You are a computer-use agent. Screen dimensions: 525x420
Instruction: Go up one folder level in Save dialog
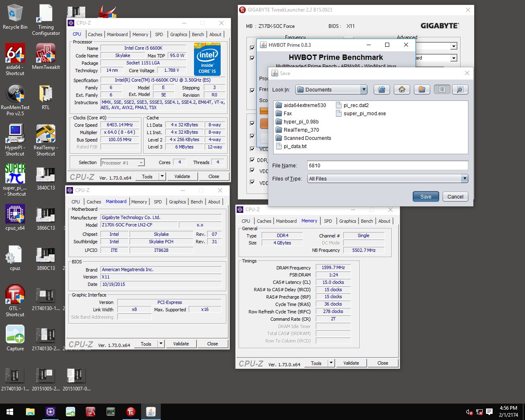[x=382, y=89]
